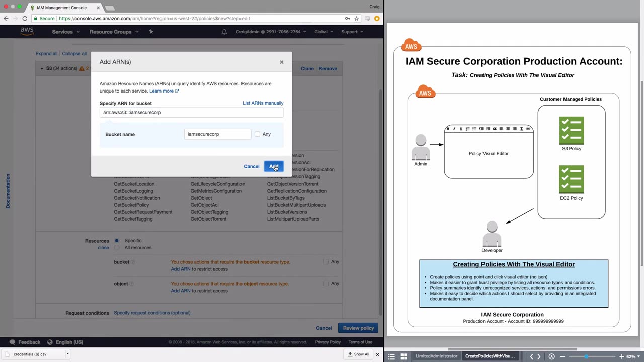644x362 pixels.
Task: Open the outline list view icon
Action: (x=391, y=356)
